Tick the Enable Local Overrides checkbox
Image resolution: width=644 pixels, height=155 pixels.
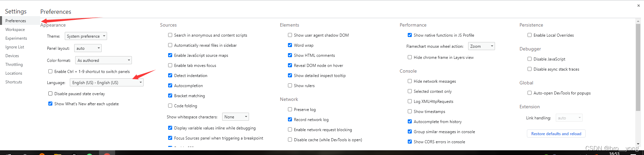click(x=530, y=35)
